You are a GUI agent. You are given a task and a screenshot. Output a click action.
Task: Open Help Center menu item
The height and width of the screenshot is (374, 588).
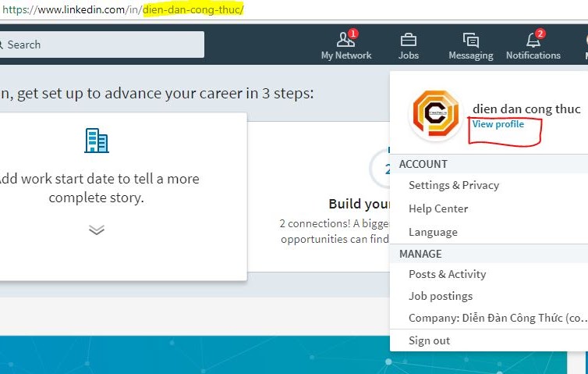tap(438, 208)
